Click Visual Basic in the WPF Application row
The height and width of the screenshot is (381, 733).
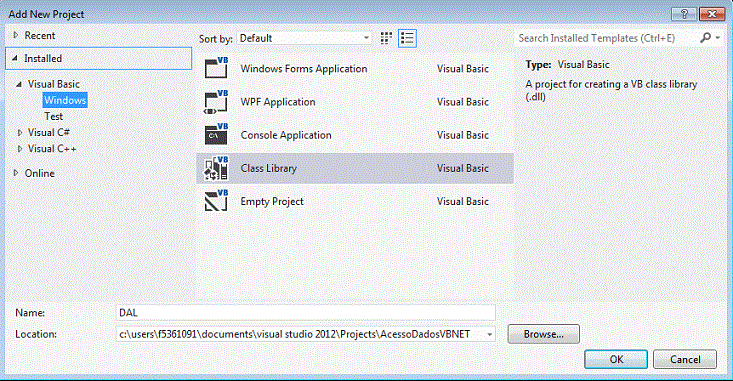(x=463, y=102)
